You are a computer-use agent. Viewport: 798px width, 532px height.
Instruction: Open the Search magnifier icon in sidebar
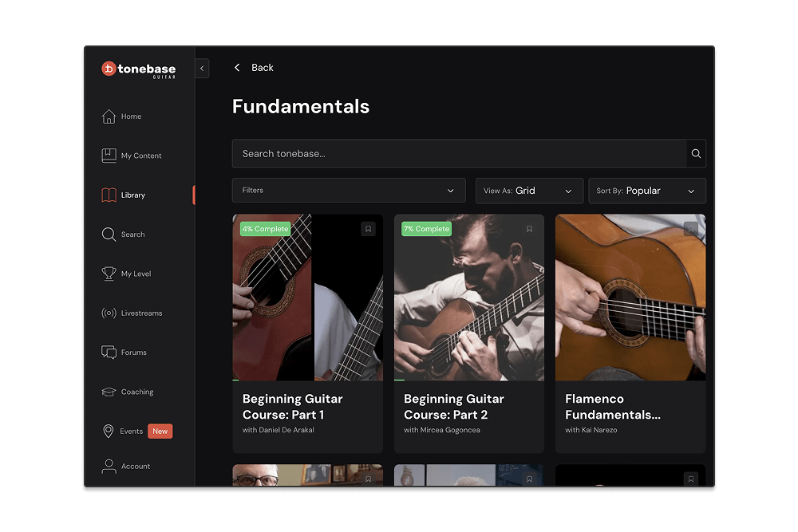coord(109,234)
